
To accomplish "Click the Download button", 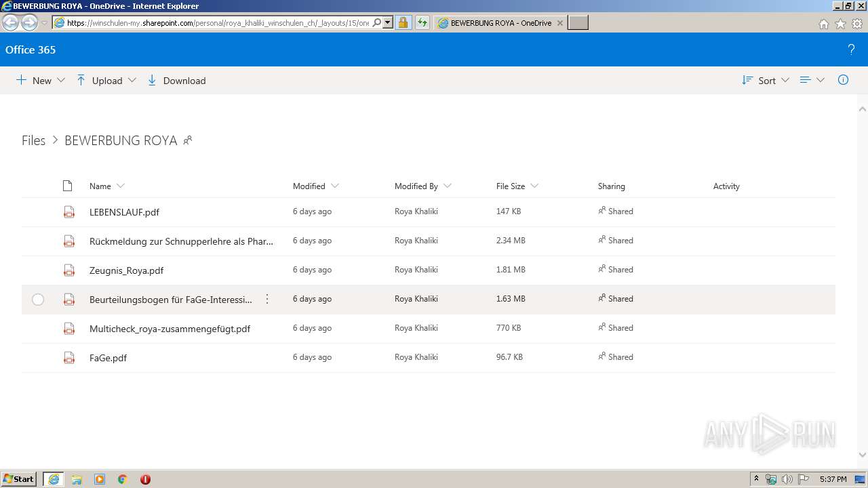I will click(x=176, y=81).
